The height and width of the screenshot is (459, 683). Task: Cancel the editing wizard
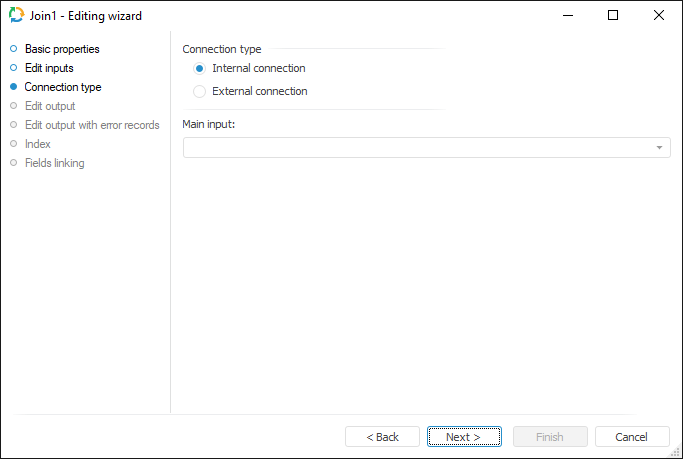click(632, 437)
